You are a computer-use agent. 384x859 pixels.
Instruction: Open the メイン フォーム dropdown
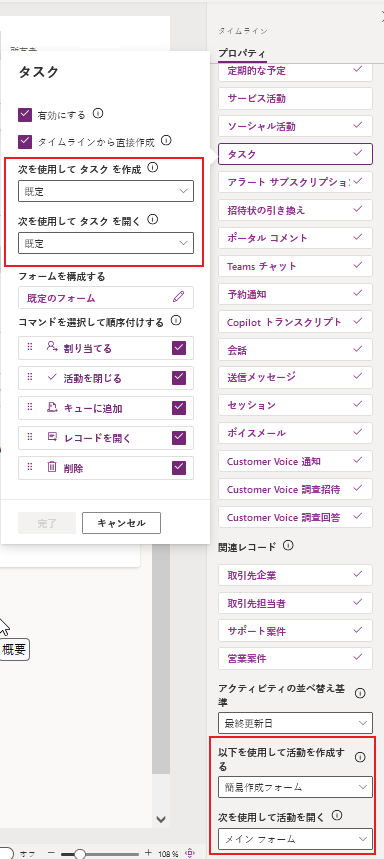tap(295, 839)
